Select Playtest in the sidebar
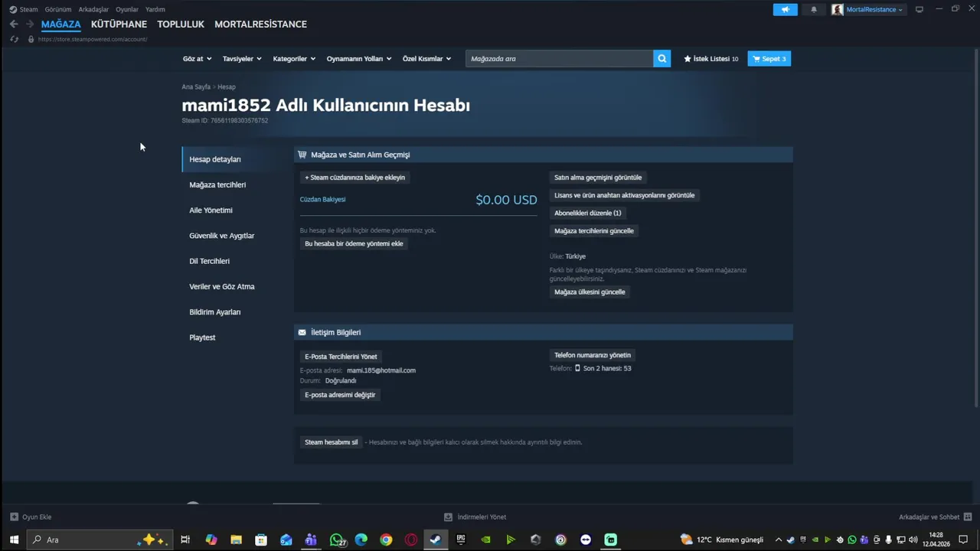 click(x=202, y=337)
